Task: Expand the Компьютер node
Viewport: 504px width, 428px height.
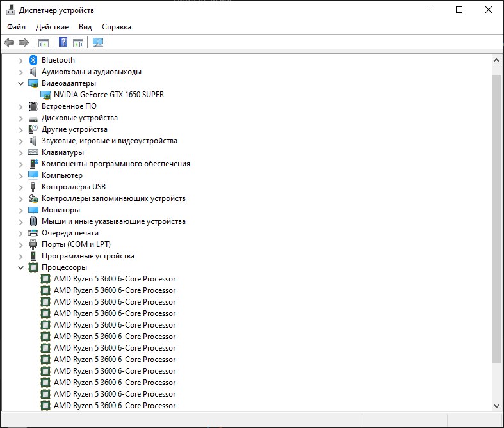Action: pyautogui.click(x=21, y=176)
